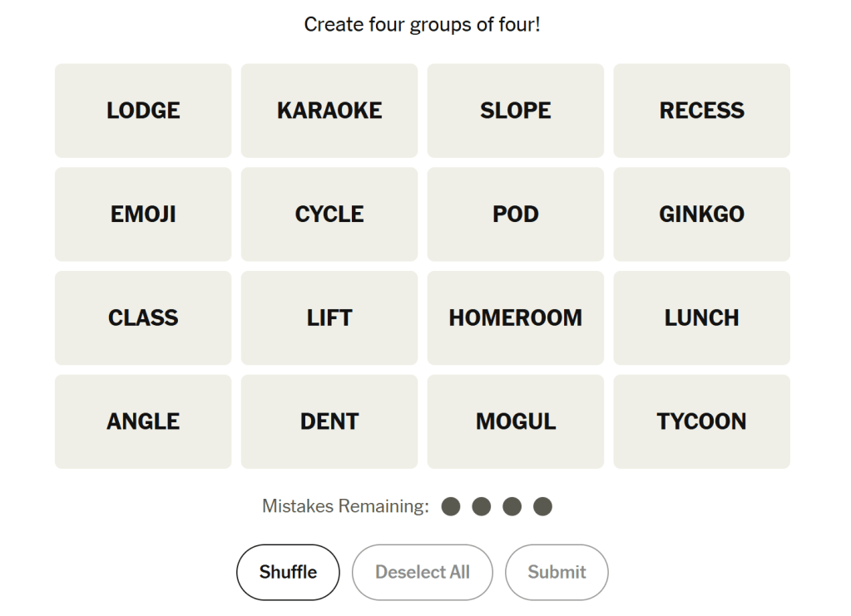Select the CYCLE word tile

(329, 214)
